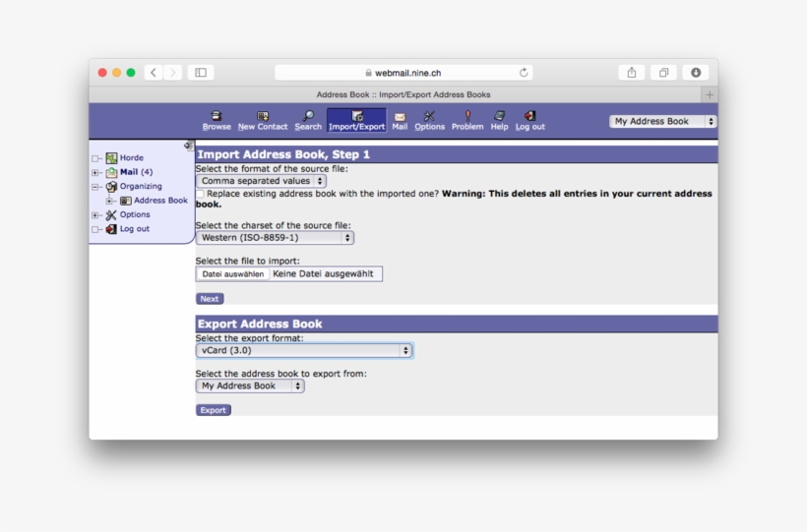Select the Import/Export toolbar icon
Screen dimensions: 807x532
coord(356,116)
